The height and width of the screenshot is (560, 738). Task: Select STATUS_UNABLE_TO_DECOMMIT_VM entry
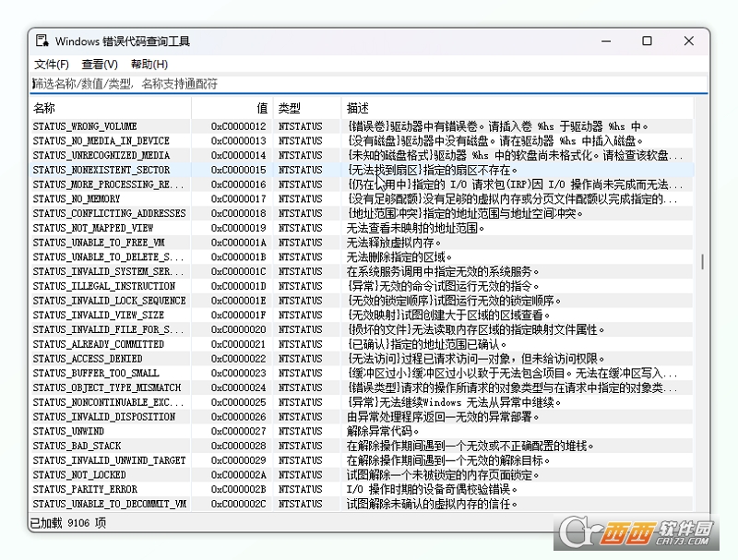click(x=363, y=504)
